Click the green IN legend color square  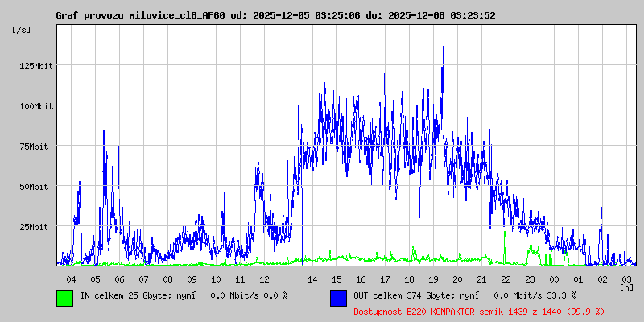tap(64, 297)
